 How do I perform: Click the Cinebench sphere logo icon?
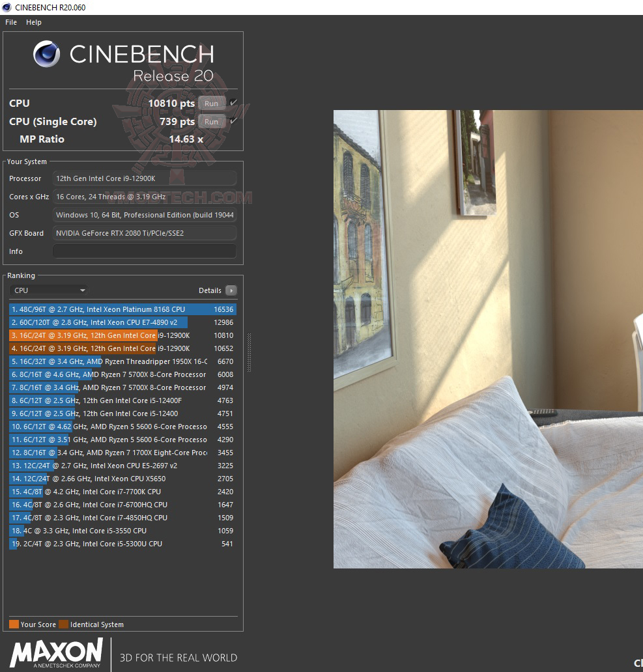tap(46, 54)
